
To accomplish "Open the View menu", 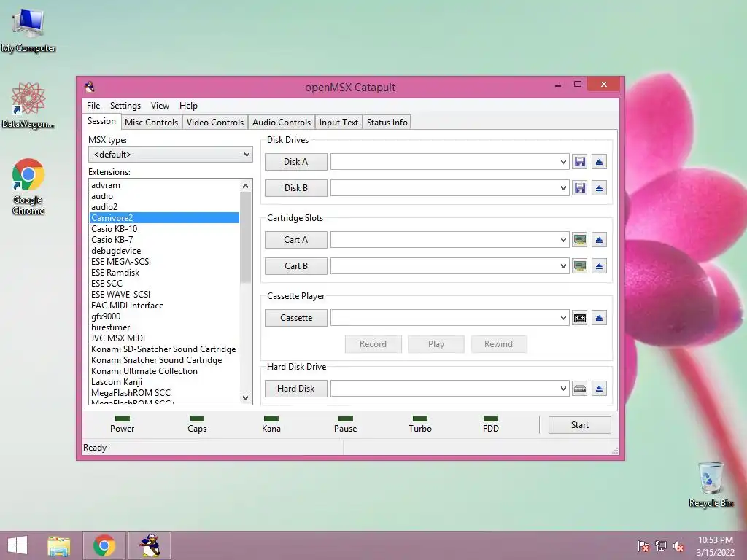I will tap(160, 106).
